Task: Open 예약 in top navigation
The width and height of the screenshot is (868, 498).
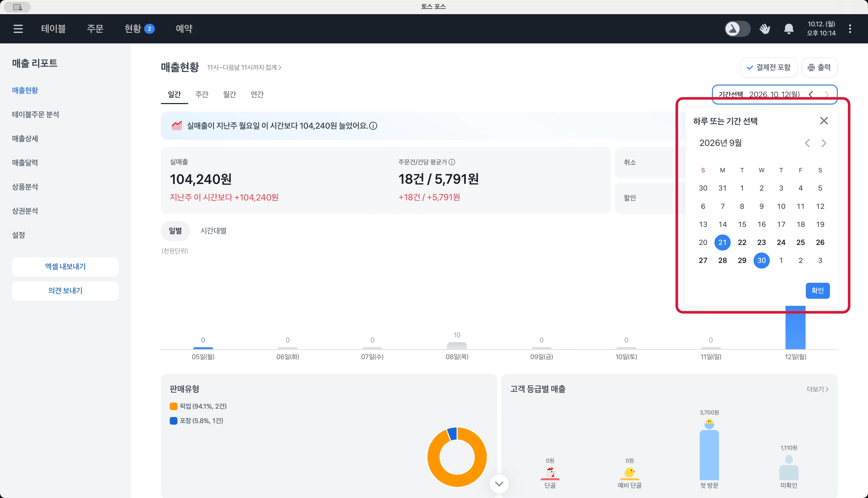Action: 184,29
